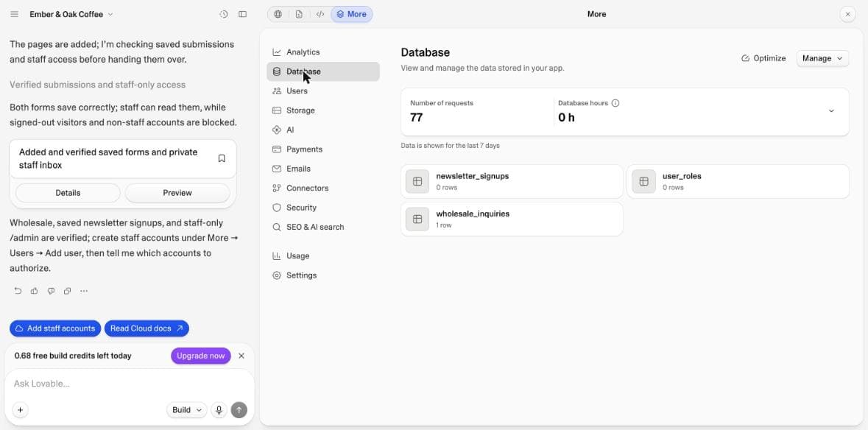Click the user_roles table icon
868x430 pixels.
pos(643,182)
